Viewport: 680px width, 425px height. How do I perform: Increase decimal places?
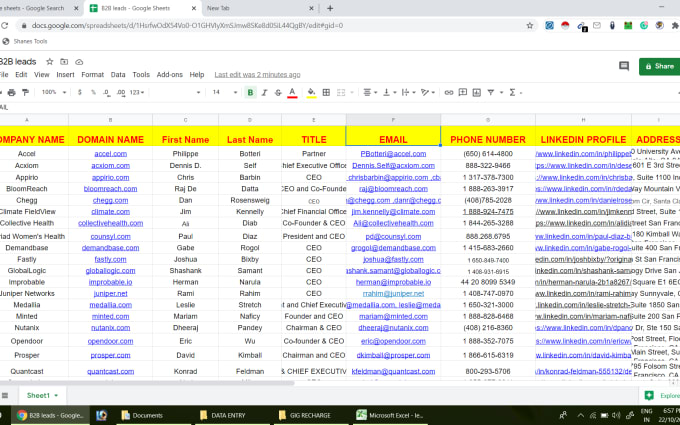[x=121, y=92]
